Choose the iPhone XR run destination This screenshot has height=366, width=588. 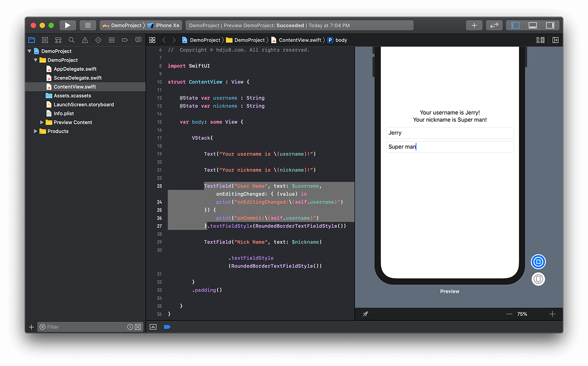click(x=163, y=25)
